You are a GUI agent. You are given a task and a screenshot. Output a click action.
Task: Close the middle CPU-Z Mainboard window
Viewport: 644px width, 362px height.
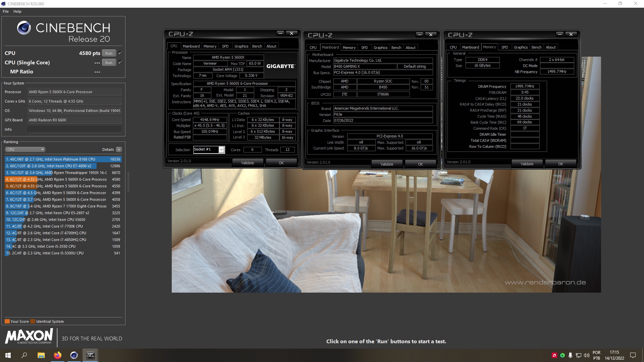click(x=431, y=35)
